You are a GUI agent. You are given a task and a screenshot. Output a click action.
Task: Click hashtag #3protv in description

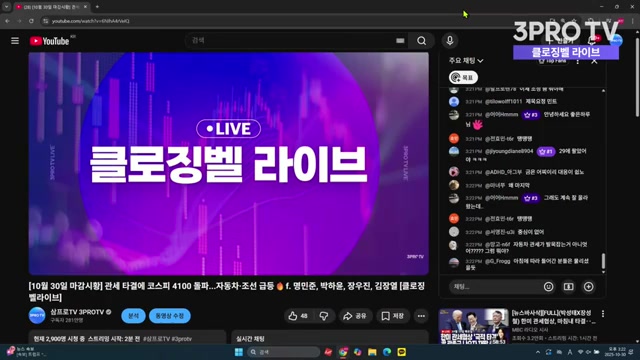[182, 339]
